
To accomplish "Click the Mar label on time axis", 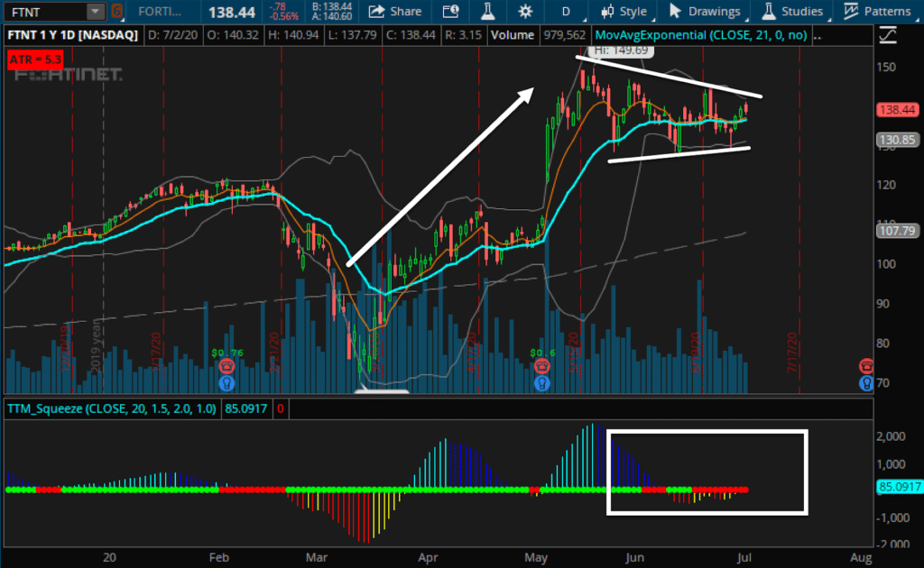I will (317, 557).
